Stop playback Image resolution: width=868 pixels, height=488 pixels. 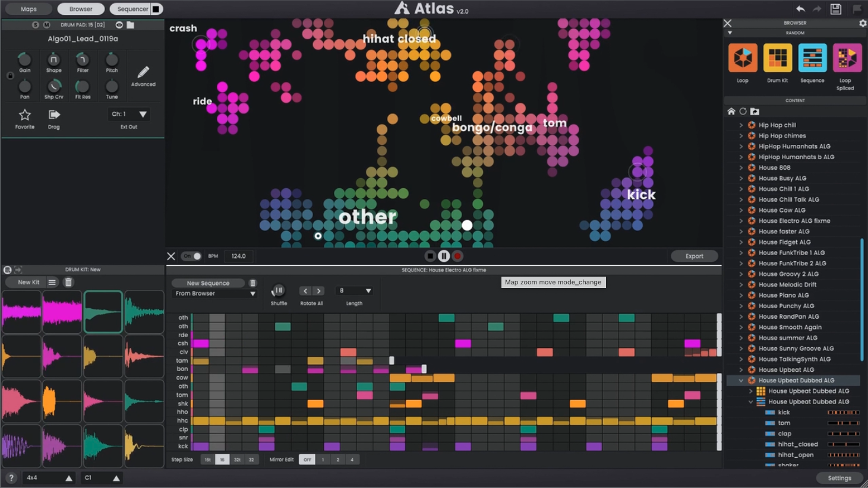430,256
